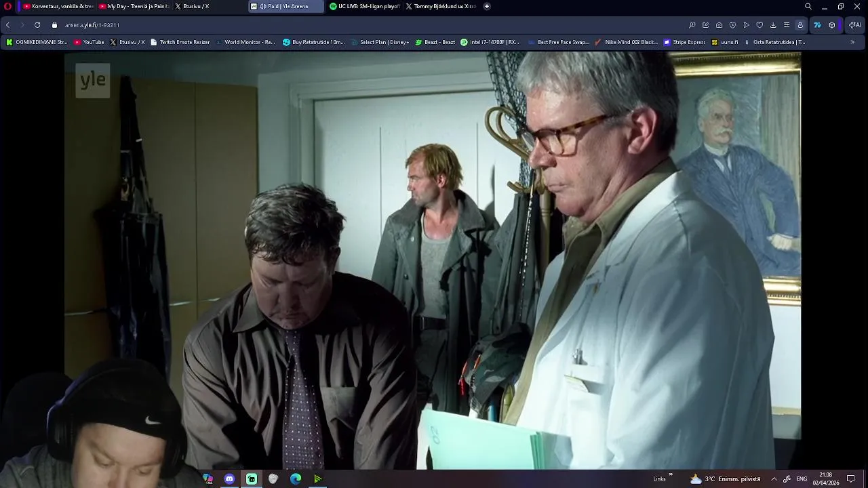Open the 'Stripe Express' bookmark
868x488 pixels.
pyautogui.click(x=685, y=42)
